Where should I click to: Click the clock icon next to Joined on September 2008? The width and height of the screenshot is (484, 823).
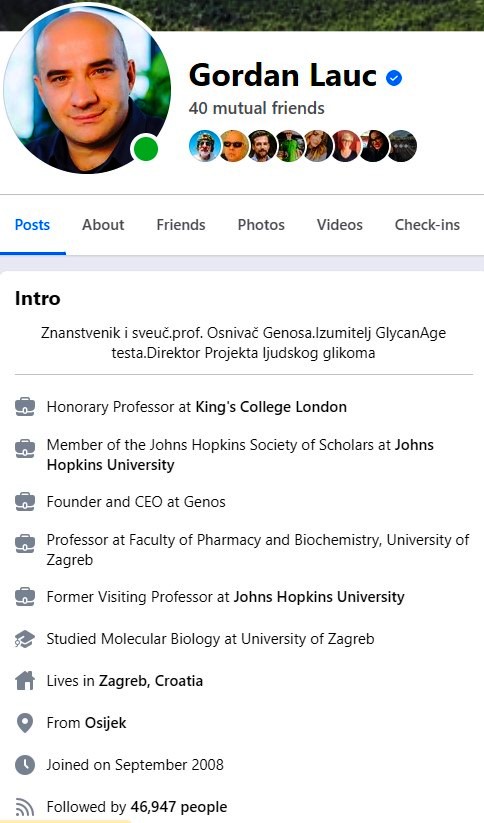tap(25, 765)
